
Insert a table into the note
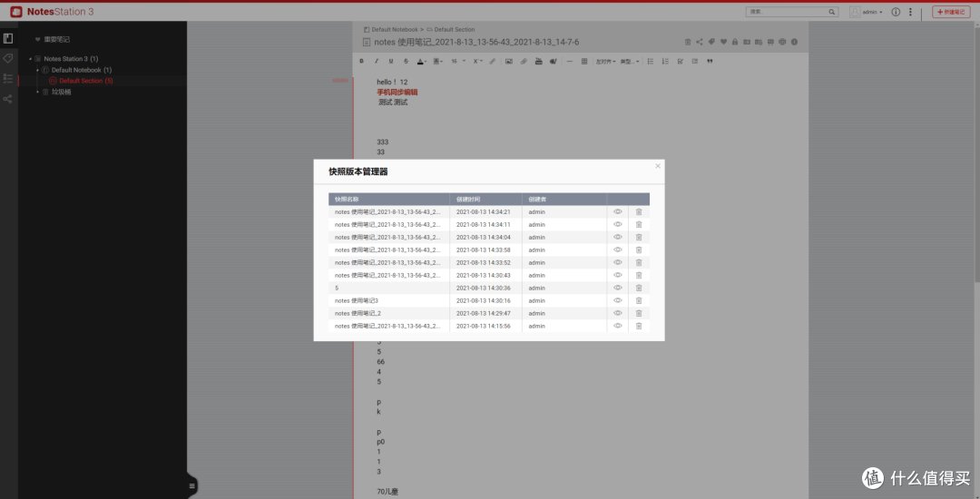(584, 61)
